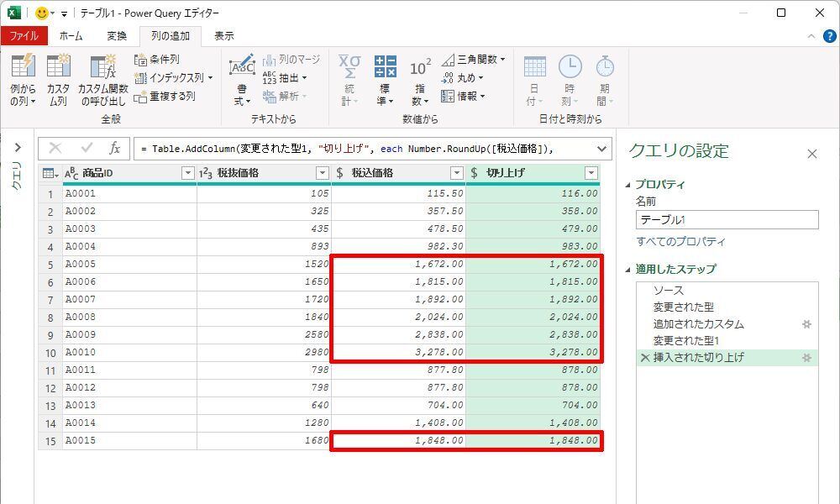The width and height of the screenshot is (840, 504).
Task: Add an Index Column (インデックス列)
Action: click(174, 77)
